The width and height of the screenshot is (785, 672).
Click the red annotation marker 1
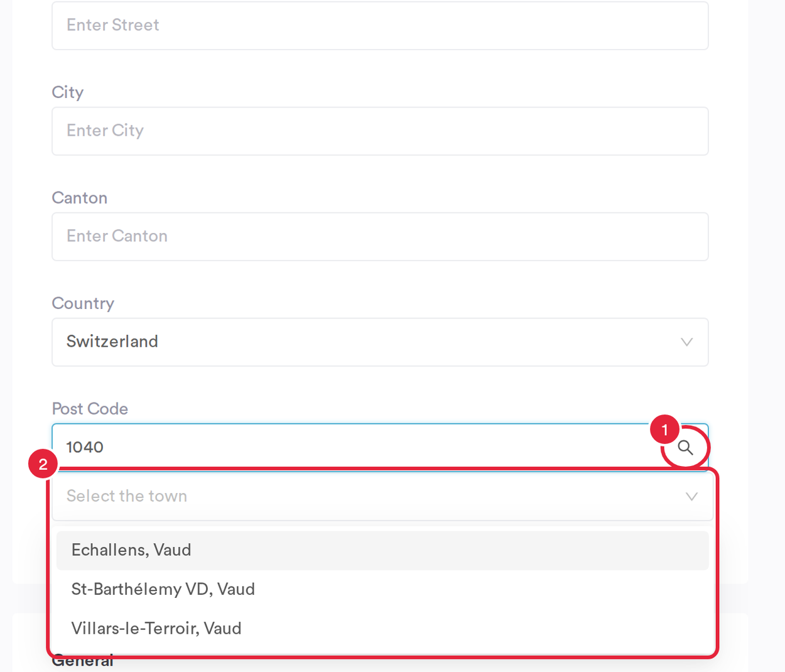[x=664, y=430]
